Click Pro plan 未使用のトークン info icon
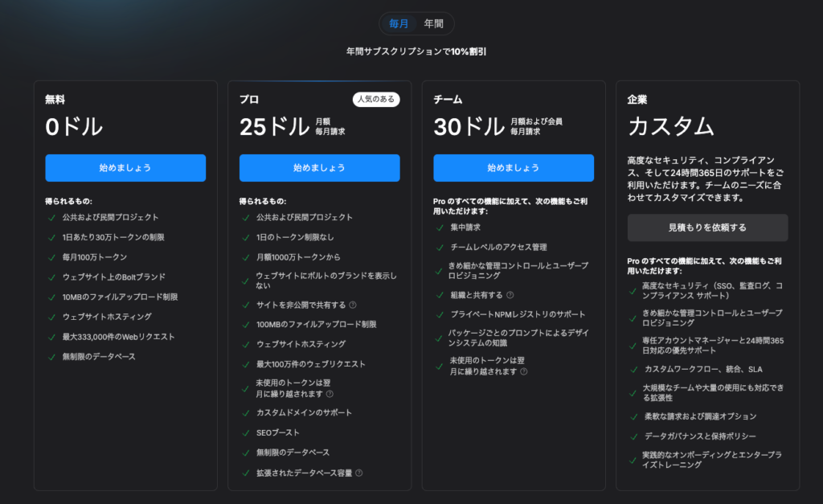The image size is (823, 504). tap(330, 394)
